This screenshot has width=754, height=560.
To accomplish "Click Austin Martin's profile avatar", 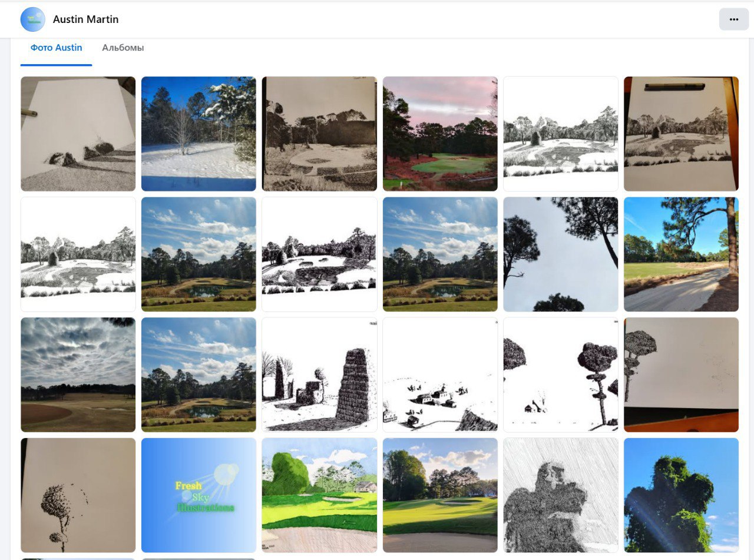I will [32, 19].
